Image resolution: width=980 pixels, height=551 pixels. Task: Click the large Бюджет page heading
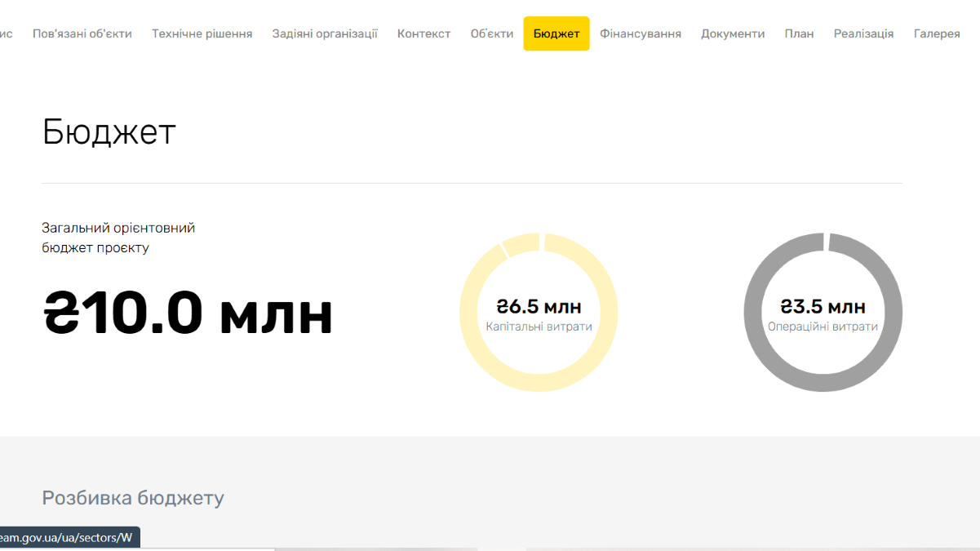click(109, 131)
